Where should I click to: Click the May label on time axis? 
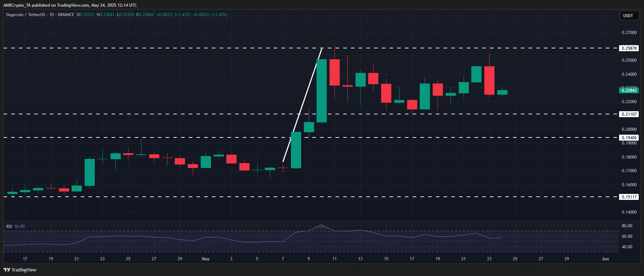[x=206, y=259]
